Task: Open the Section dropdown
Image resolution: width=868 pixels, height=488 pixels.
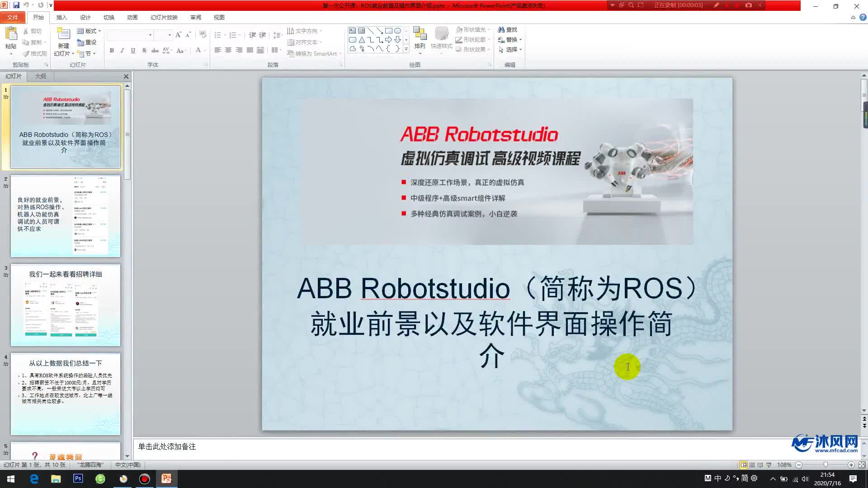Action: click(86, 53)
